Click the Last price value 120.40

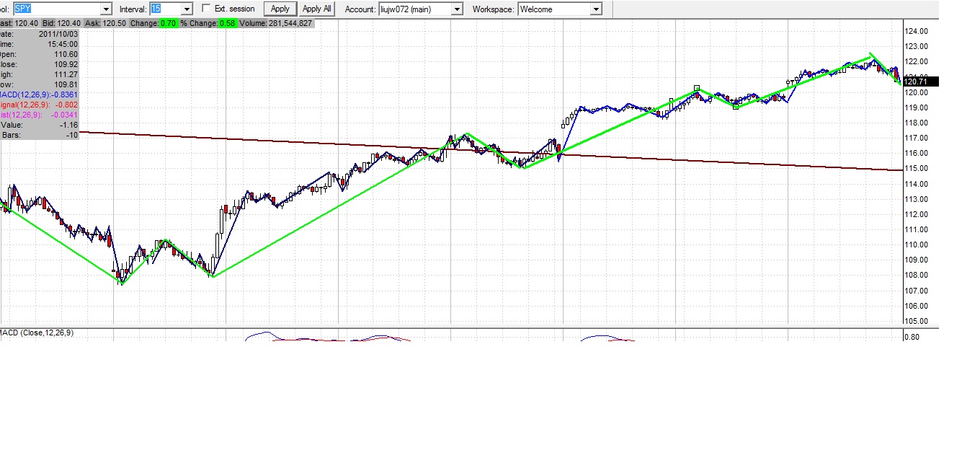click(x=27, y=23)
